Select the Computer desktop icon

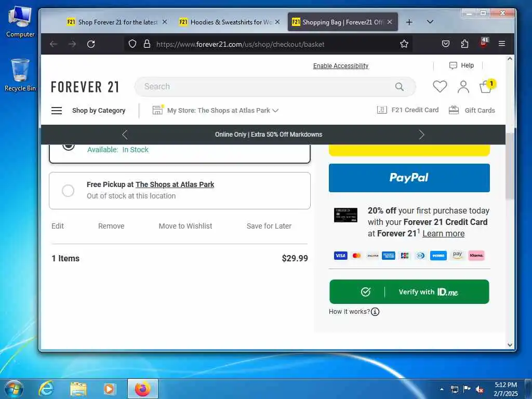point(20,22)
